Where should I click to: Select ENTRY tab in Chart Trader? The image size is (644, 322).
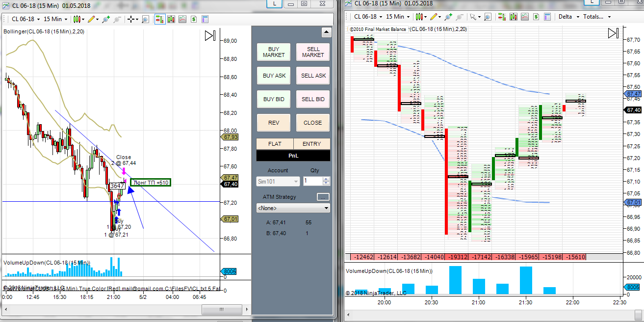click(x=312, y=144)
